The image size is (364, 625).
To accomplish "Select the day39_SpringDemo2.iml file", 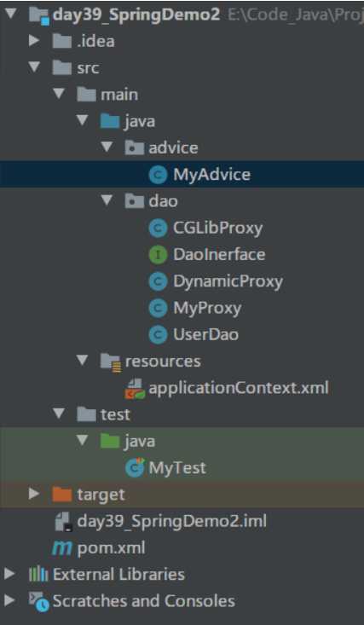I will (160, 521).
